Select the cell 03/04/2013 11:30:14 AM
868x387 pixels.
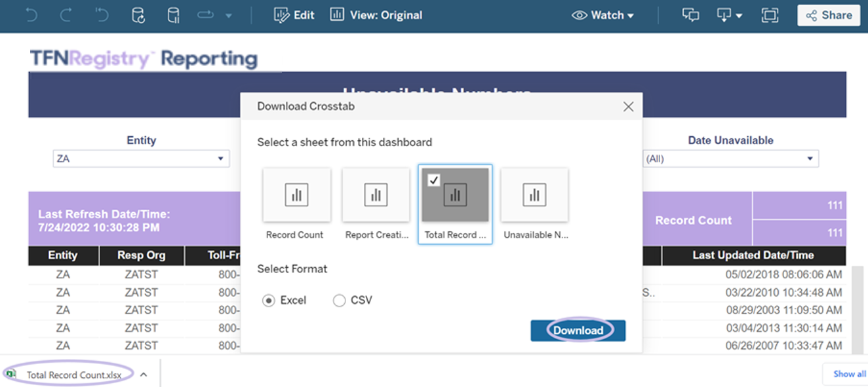click(x=784, y=328)
